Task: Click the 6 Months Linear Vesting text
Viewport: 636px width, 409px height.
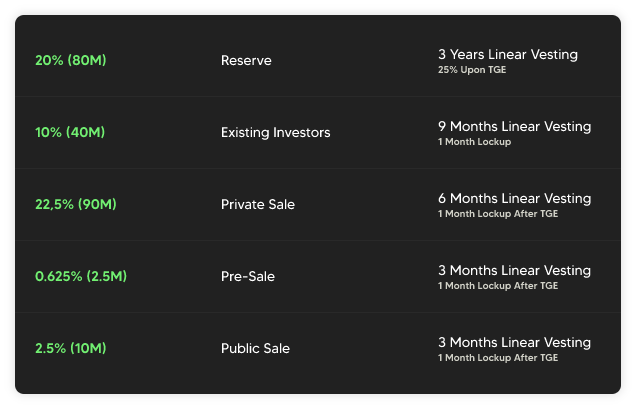Action: pyautogui.click(x=514, y=198)
